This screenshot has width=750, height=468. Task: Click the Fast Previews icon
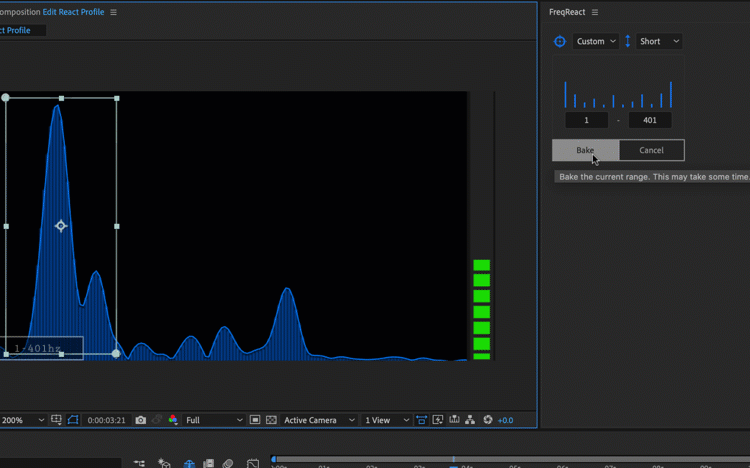(438, 420)
